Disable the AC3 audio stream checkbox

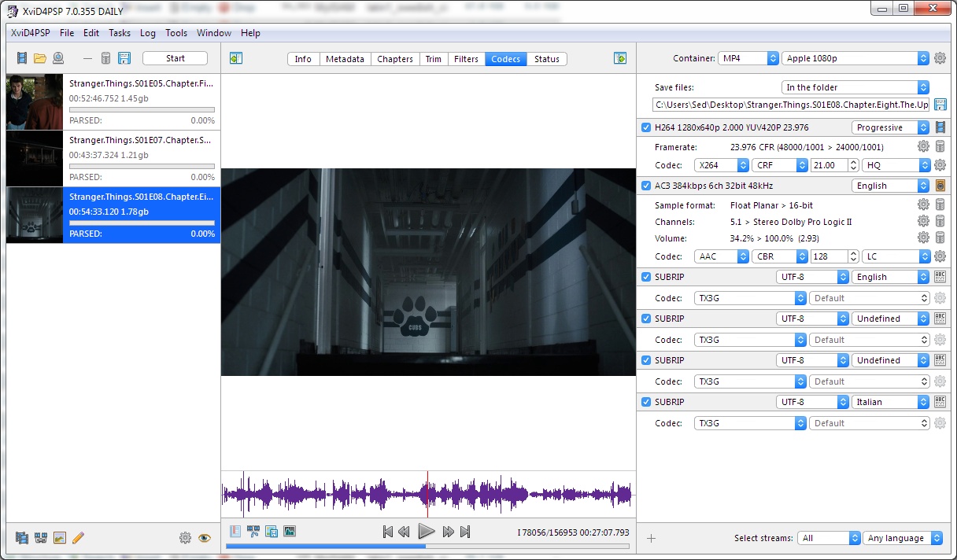pos(646,186)
